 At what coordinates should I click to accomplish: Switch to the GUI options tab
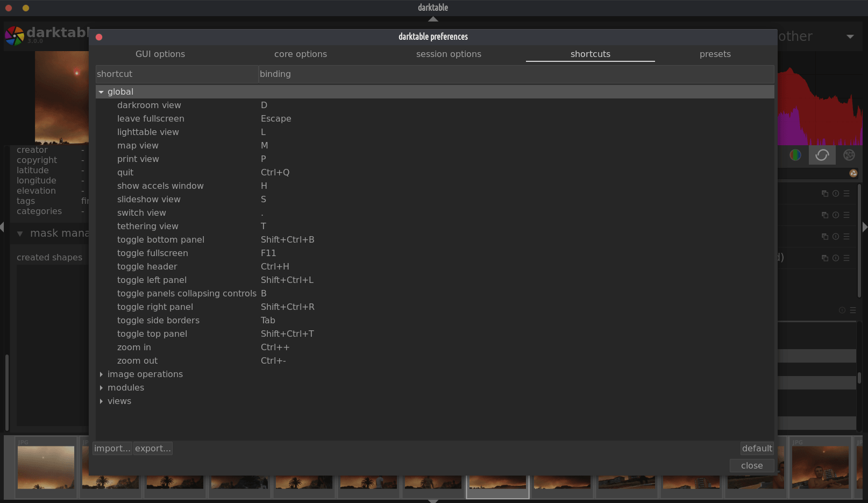[x=160, y=54]
